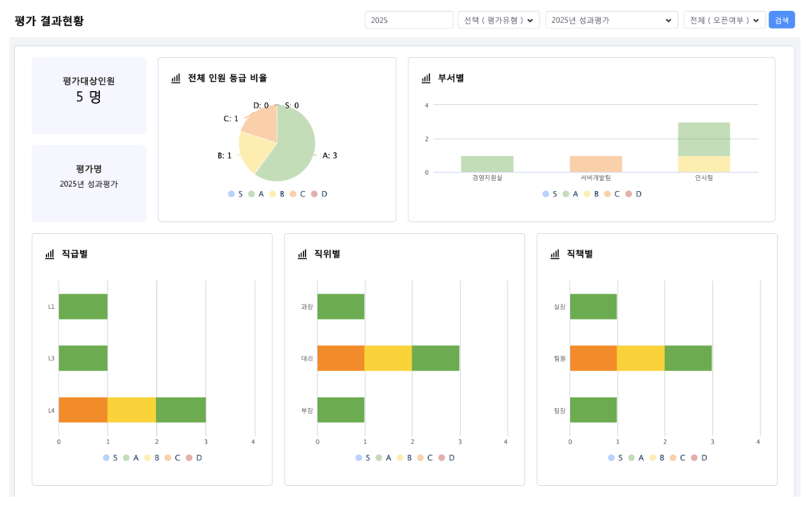Expand the 2025년 성과평가 dropdown
The width and height of the screenshot is (812, 512).
click(611, 20)
